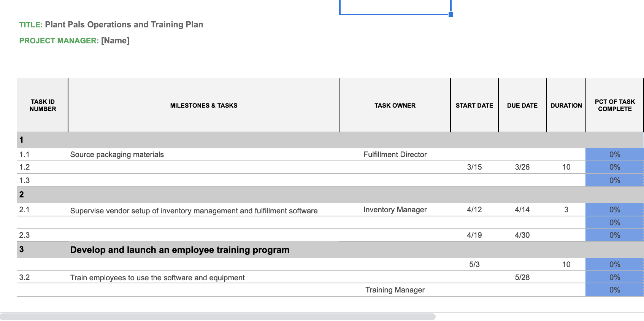The height and width of the screenshot is (321, 644).
Task: Select duration 3 in row 2.1
Action: coord(566,210)
